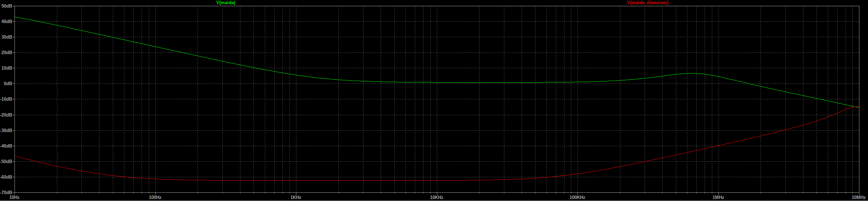
Task: Click the -20dB vertical axis label
Action: point(6,115)
